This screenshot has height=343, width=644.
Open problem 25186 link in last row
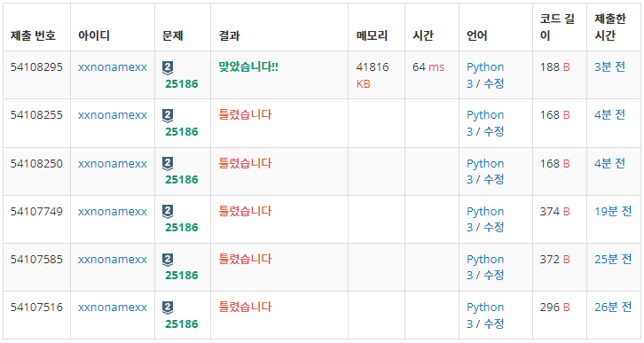(182, 324)
